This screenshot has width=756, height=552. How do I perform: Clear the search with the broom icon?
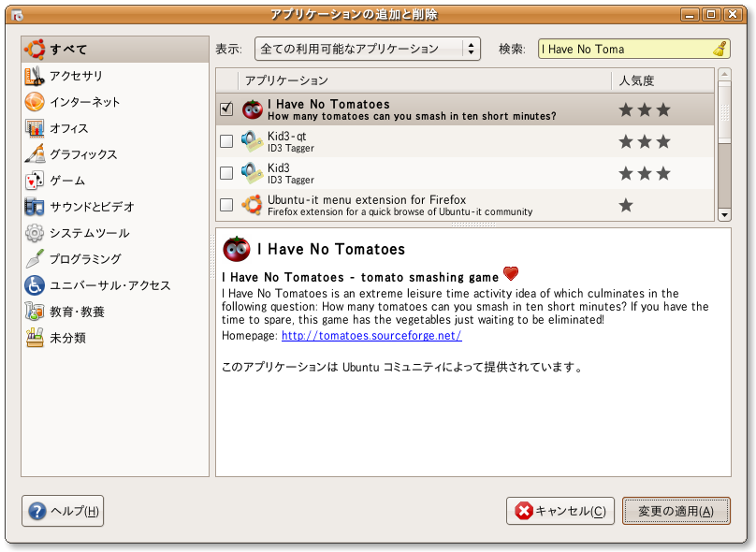[x=720, y=50]
